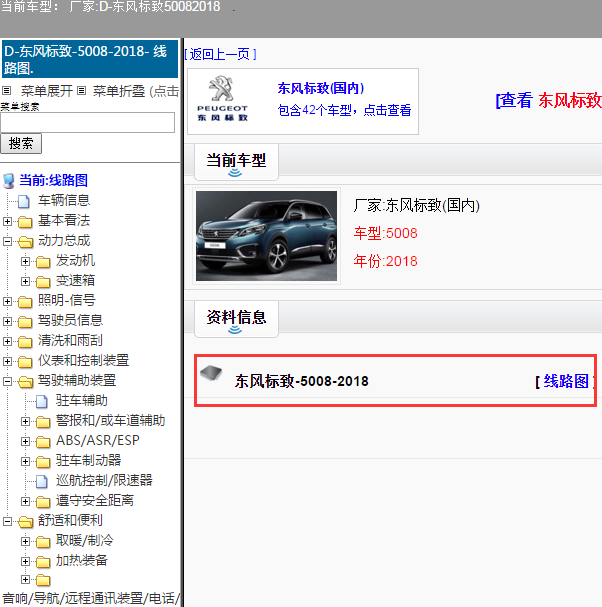Viewport: 602px width, 607px height.
Task: Click the 搜索 button
Action: (21, 144)
